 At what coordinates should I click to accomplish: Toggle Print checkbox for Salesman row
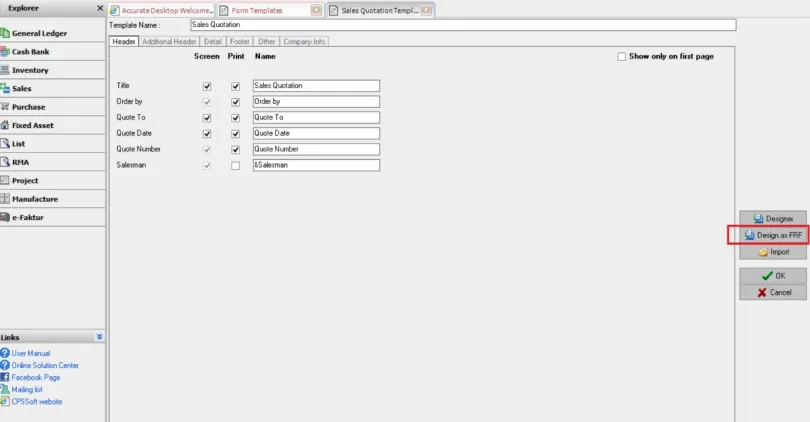point(235,165)
